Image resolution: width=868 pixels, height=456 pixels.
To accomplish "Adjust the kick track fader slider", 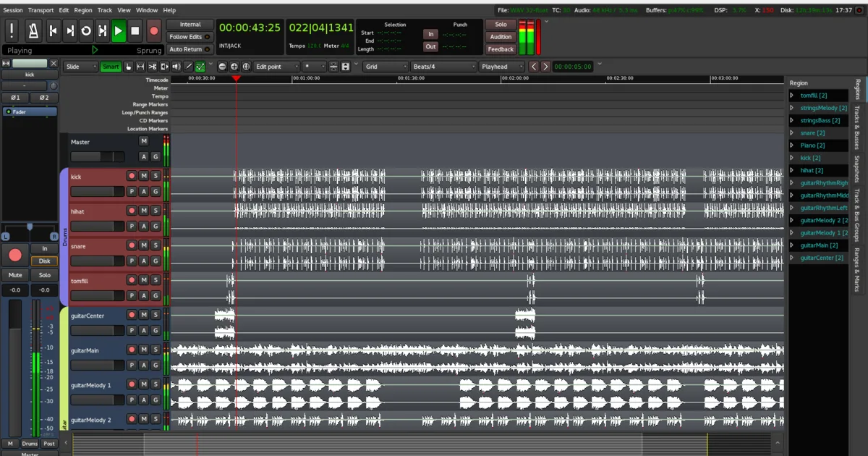I will pyautogui.click(x=98, y=192).
